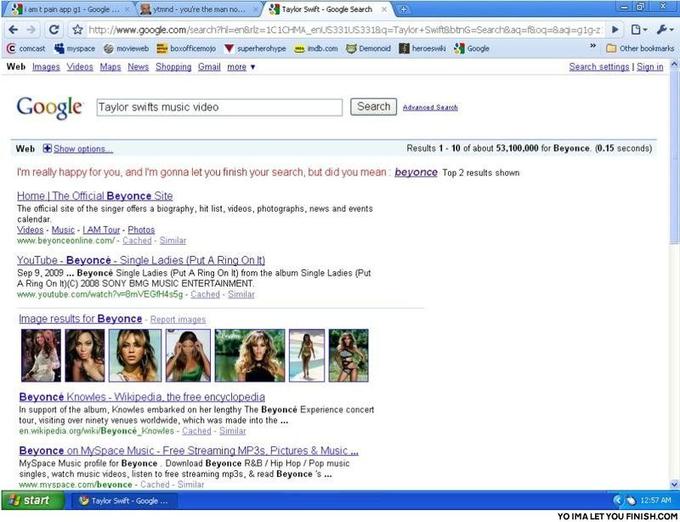Open the imdb.com bookmark
The image size is (680, 522).
(x=316, y=49)
